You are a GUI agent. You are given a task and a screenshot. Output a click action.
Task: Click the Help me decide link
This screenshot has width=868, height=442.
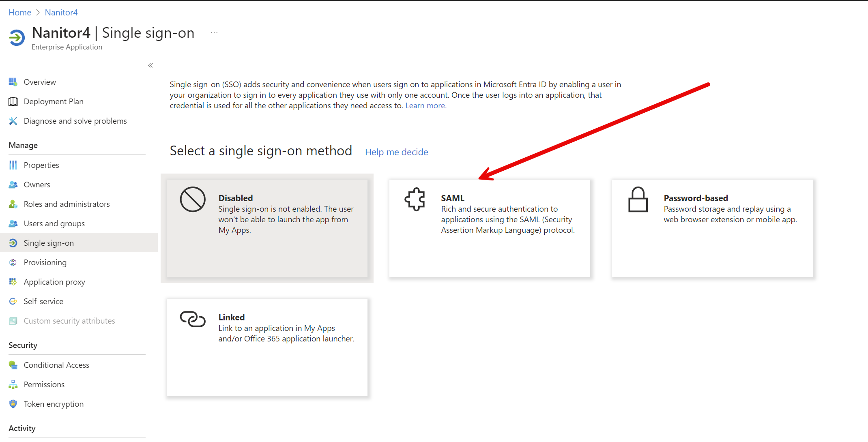tap(396, 152)
